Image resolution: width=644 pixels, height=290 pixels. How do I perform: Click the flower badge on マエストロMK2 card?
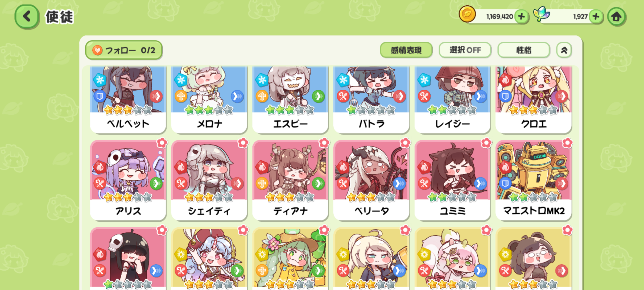[x=567, y=143]
